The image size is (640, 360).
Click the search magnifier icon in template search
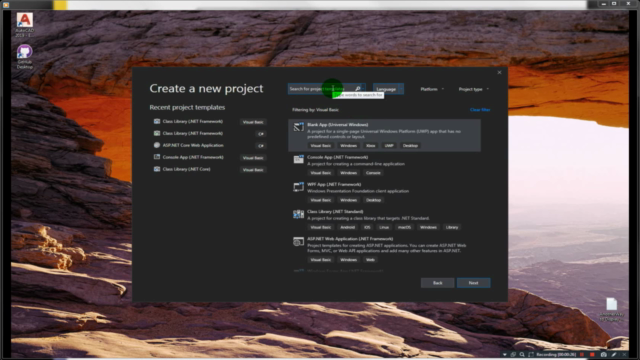[358, 89]
